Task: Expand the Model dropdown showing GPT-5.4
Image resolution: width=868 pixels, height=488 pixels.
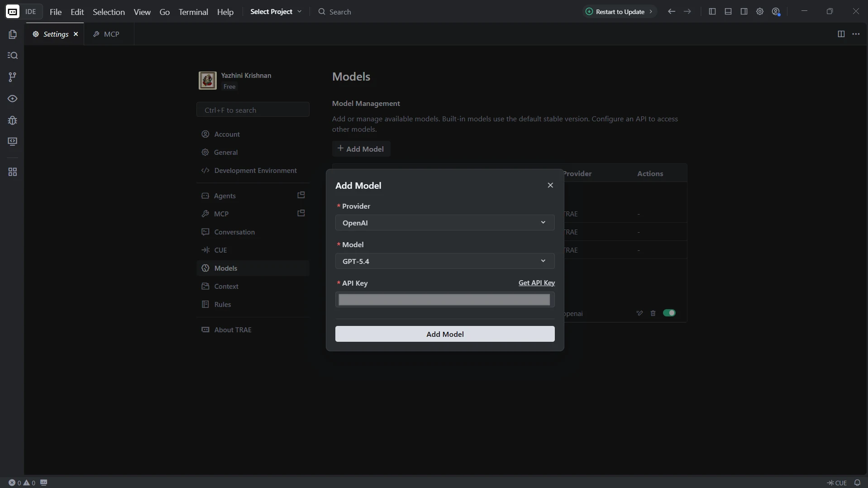Action: (445, 261)
